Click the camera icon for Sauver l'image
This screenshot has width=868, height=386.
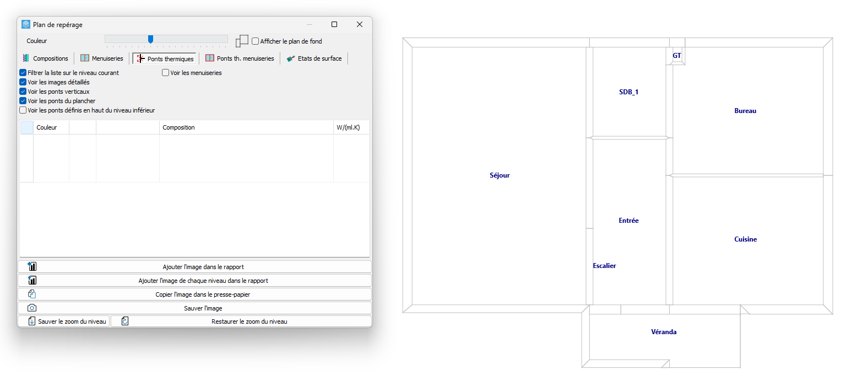click(x=32, y=308)
